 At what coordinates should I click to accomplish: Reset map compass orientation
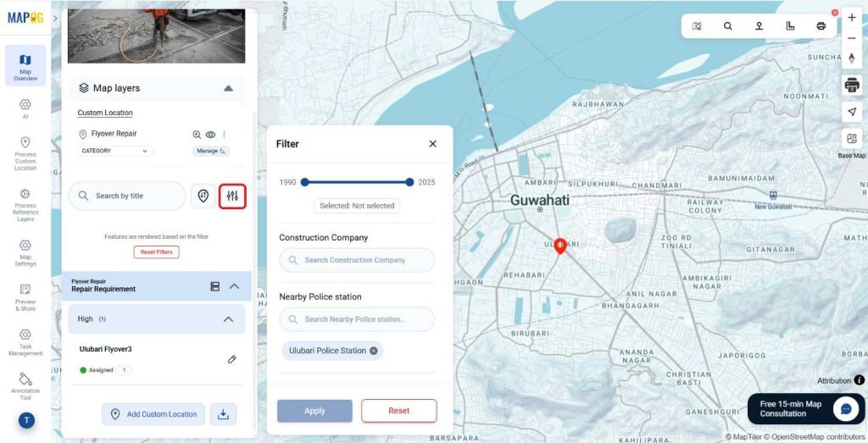(852, 58)
